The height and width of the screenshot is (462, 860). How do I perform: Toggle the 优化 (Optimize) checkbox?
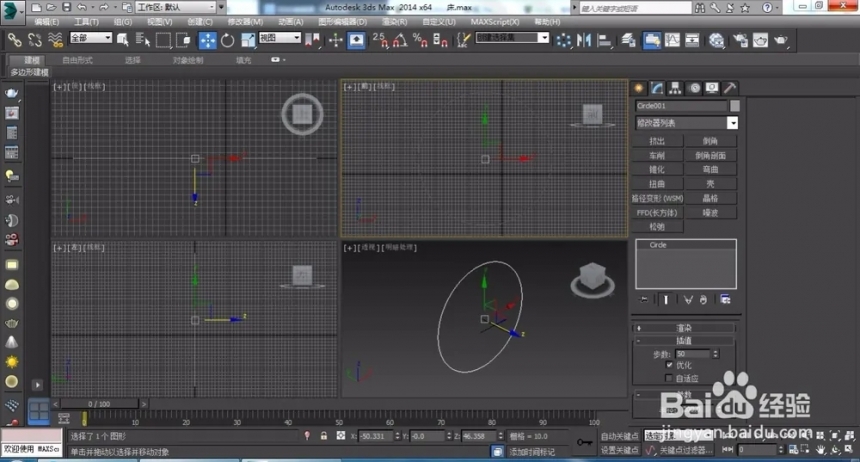[x=669, y=364]
